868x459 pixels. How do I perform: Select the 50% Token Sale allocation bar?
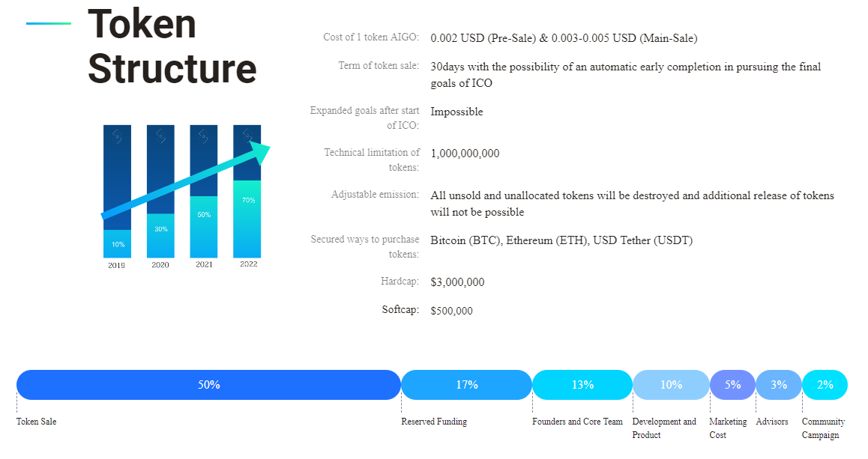[x=208, y=385]
